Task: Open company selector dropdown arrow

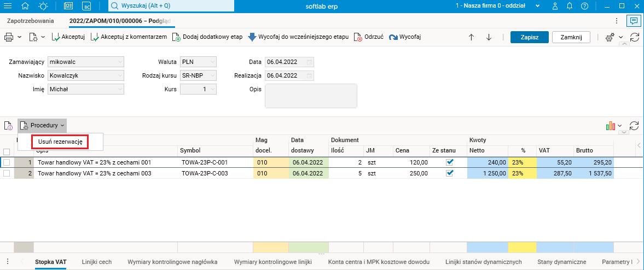Action: (x=537, y=6)
